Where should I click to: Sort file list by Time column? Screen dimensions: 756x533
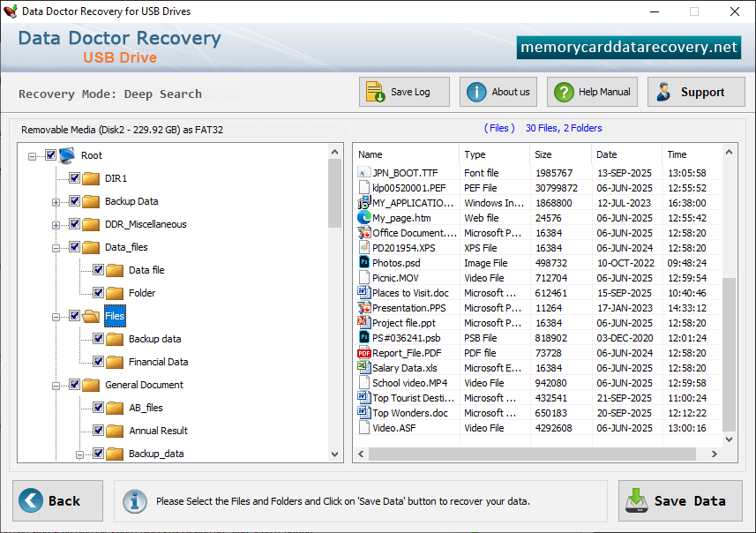tap(692, 154)
